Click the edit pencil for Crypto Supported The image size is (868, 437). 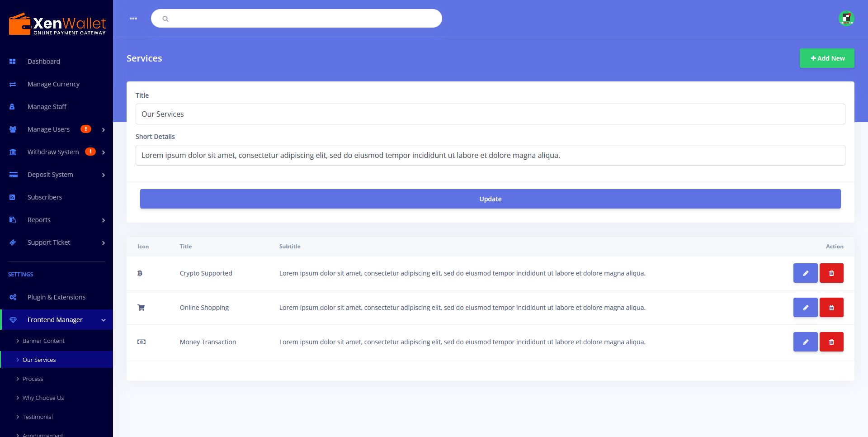tap(805, 273)
